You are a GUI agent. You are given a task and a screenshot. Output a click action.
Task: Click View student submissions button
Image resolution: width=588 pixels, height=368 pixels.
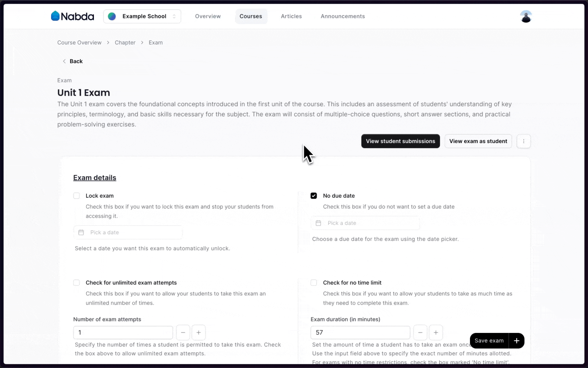coord(400,141)
